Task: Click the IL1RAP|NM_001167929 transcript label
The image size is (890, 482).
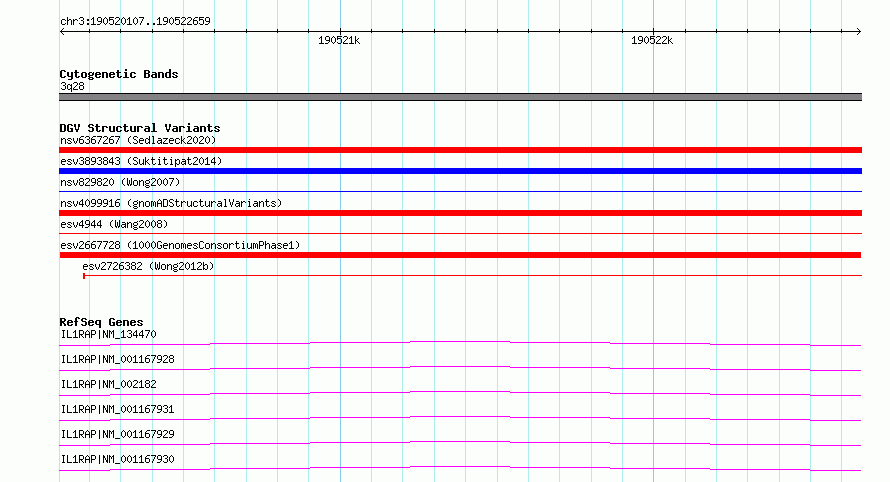Action: [117, 434]
